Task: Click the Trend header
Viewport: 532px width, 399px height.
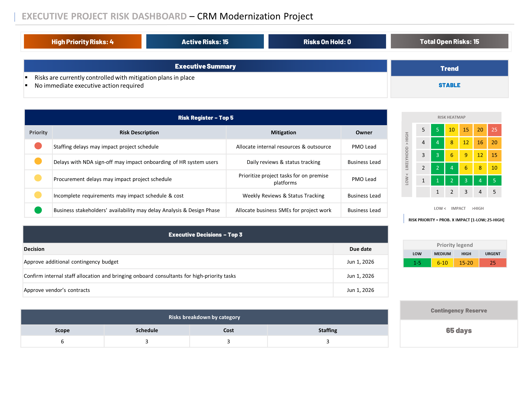Action: click(x=449, y=68)
